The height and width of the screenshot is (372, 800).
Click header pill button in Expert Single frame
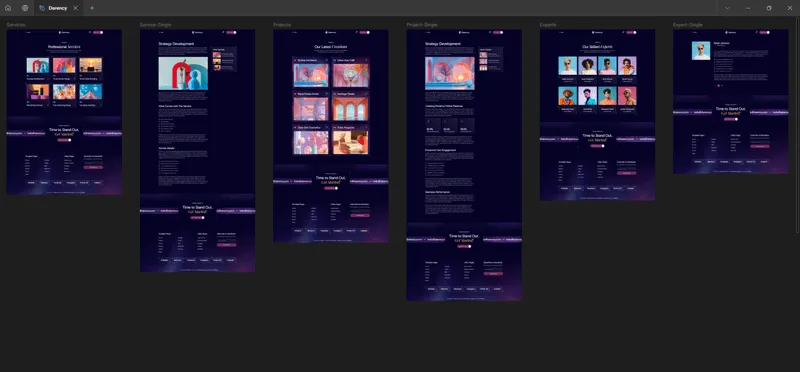(765, 32)
